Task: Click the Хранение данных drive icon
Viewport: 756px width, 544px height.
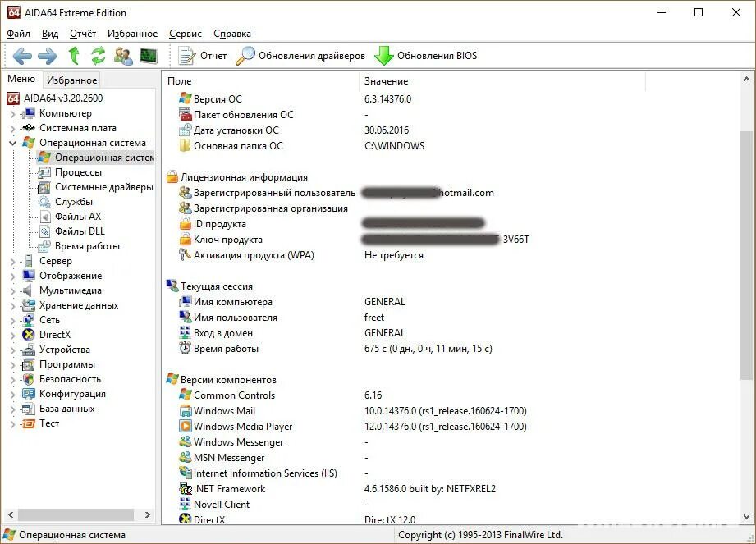Action: pyautogui.click(x=29, y=305)
